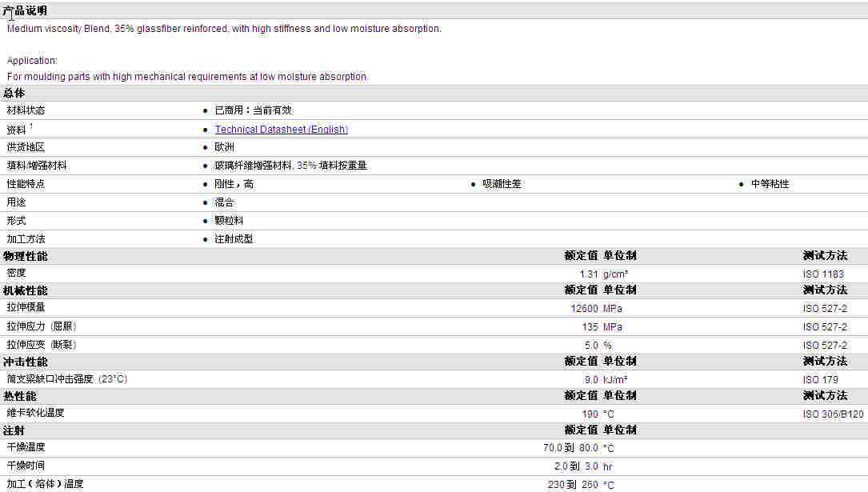Select the 混合 value
Image resolution: width=868 pixels, height=492 pixels.
click(224, 202)
